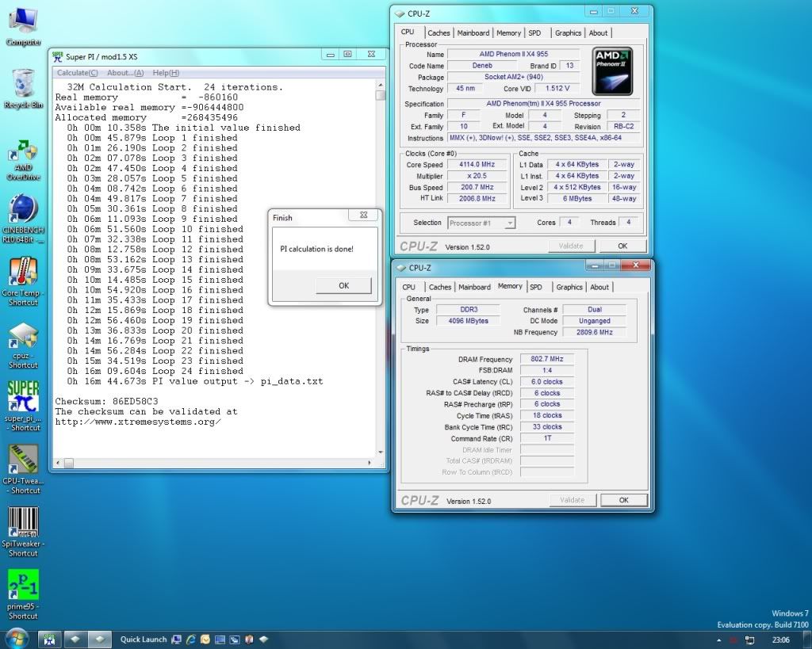Screen dimensions: 812x649
Task: Open the Calculate menu in Super PI
Action: [x=77, y=73]
